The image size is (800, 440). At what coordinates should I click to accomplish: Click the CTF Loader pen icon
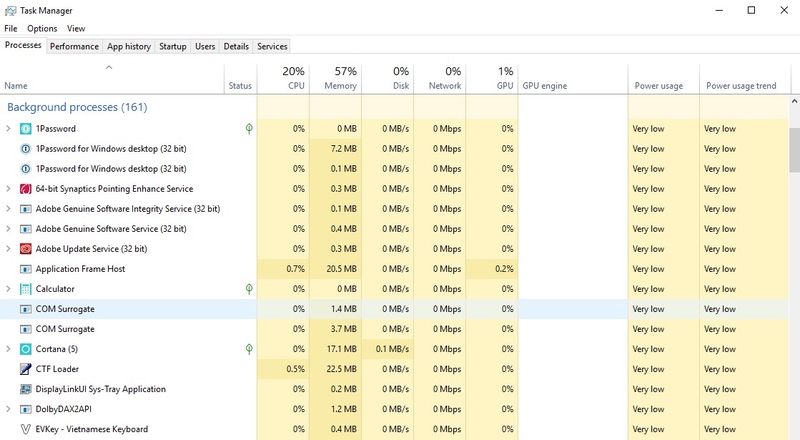pos(26,369)
